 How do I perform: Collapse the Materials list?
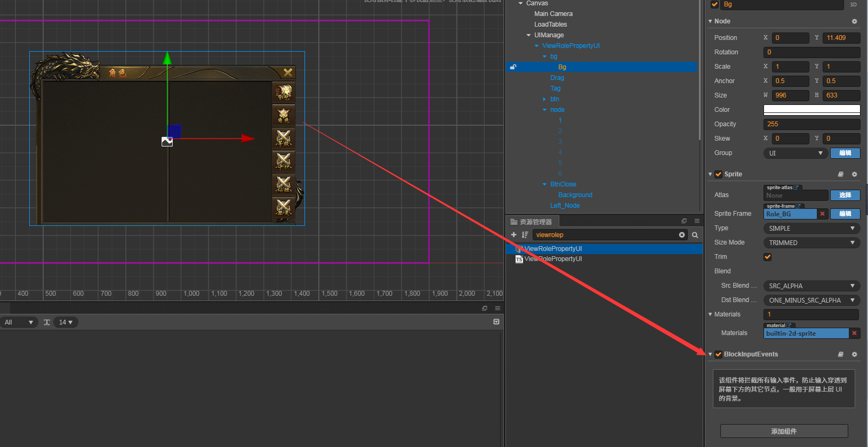click(710, 314)
